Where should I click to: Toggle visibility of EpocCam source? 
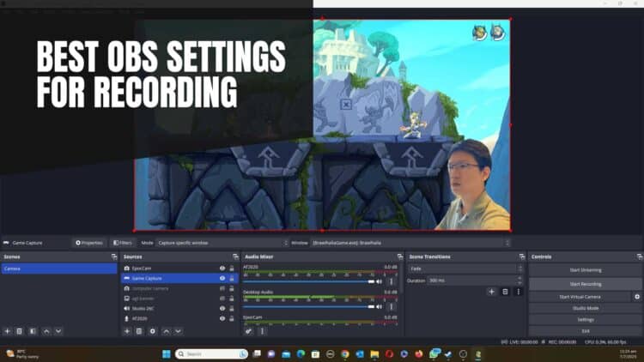click(x=222, y=268)
